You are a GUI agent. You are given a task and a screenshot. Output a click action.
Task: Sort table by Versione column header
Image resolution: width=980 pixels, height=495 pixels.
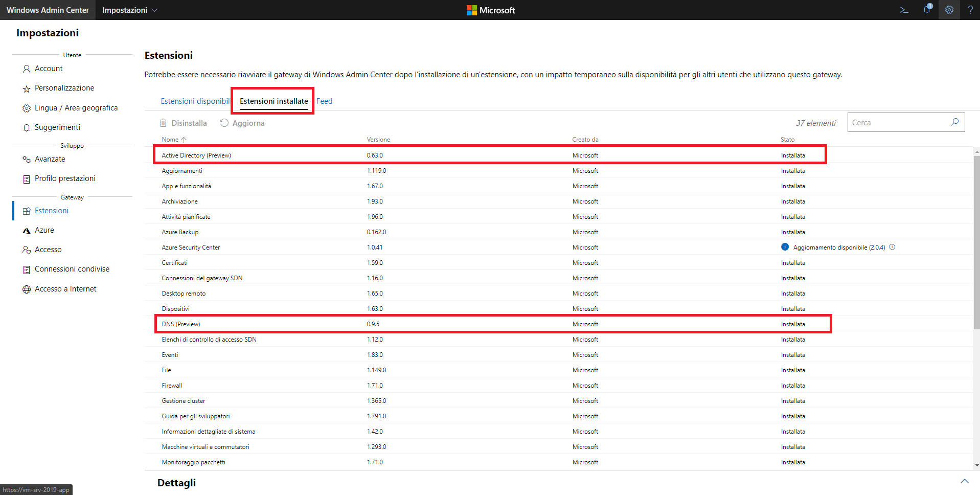click(378, 140)
